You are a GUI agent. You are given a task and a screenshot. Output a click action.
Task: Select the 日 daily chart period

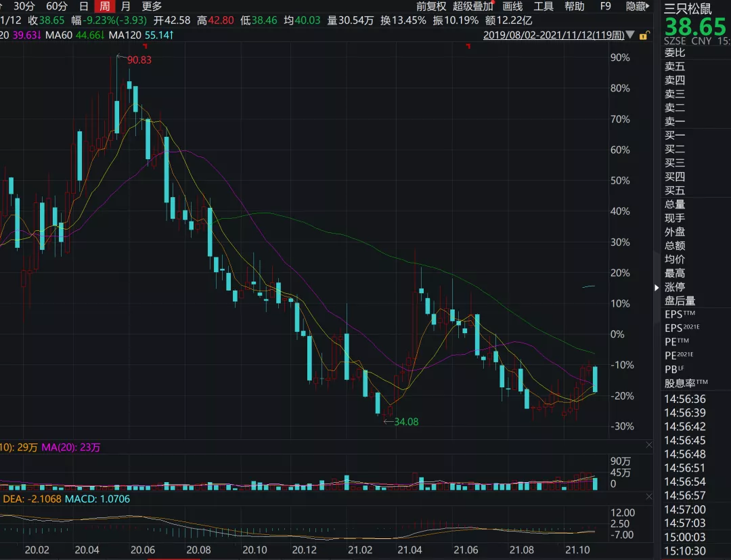pyautogui.click(x=84, y=6)
